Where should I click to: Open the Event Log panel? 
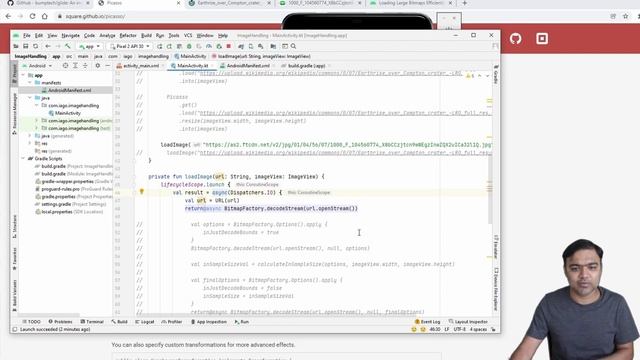(x=427, y=322)
